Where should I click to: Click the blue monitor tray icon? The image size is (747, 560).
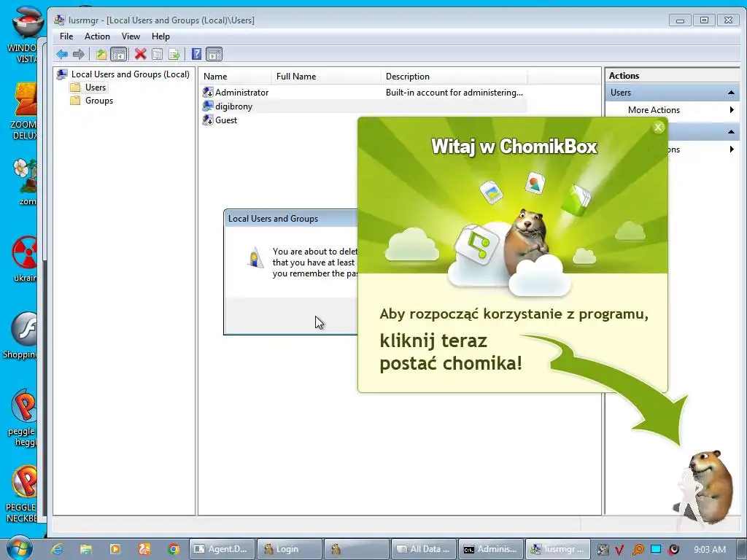[x=656, y=549]
